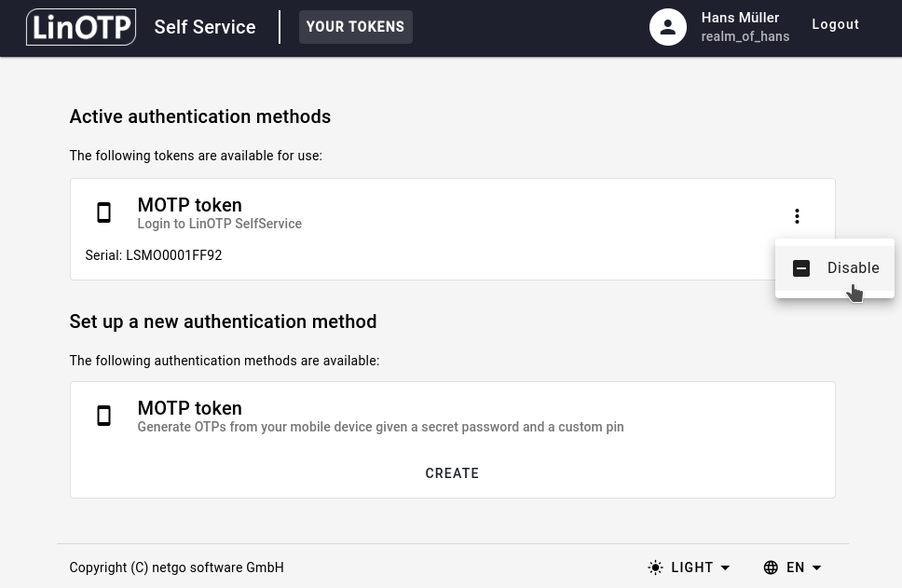Expand the EN language dropdown arrow
Viewport: 902px width, 588px height.
817,567
